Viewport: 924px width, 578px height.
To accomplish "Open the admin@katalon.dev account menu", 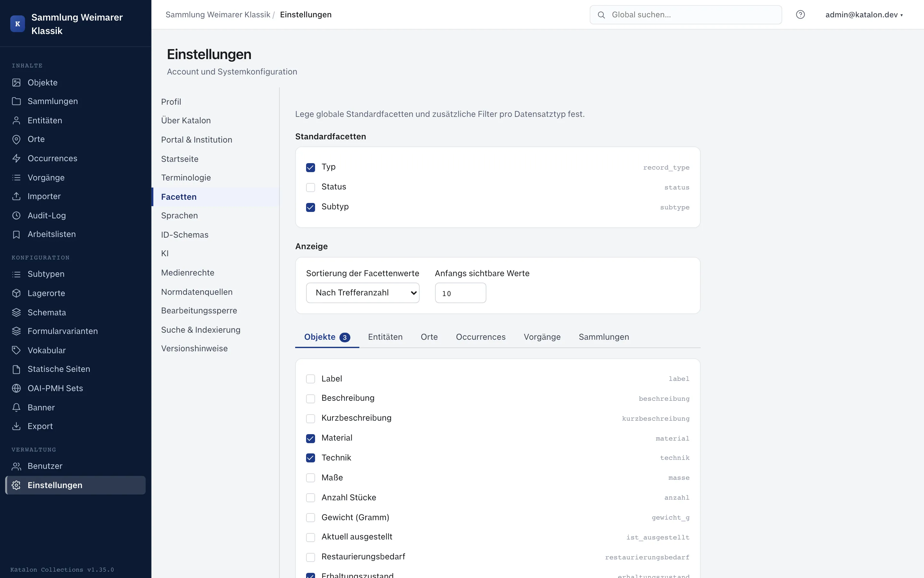I will pos(864,14).
